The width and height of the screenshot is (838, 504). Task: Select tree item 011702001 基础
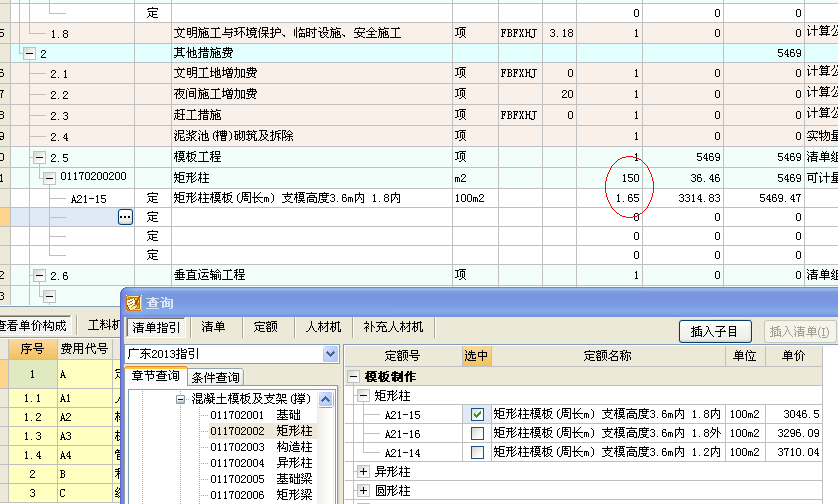[255, 415]
